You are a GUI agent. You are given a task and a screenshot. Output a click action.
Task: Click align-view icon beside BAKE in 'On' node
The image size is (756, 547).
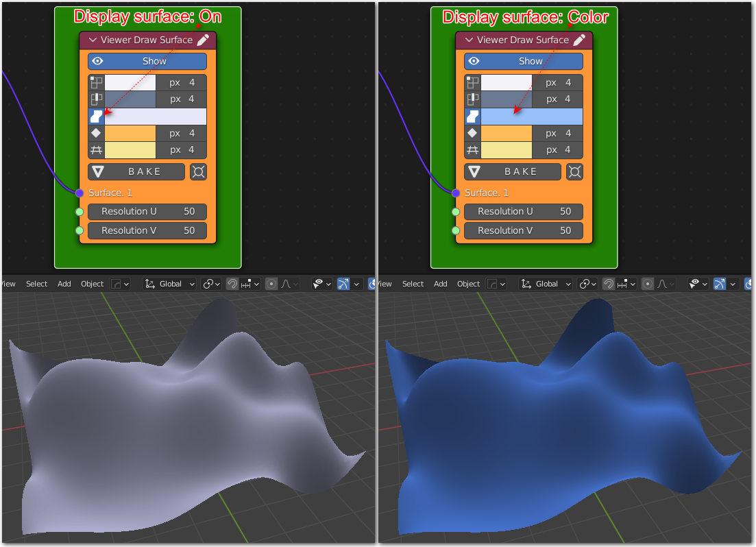(198, 172)
